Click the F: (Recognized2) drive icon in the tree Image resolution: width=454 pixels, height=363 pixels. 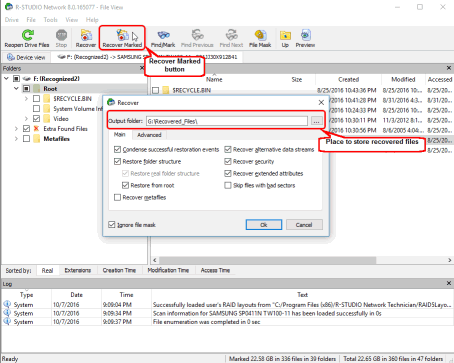(27, 79)
